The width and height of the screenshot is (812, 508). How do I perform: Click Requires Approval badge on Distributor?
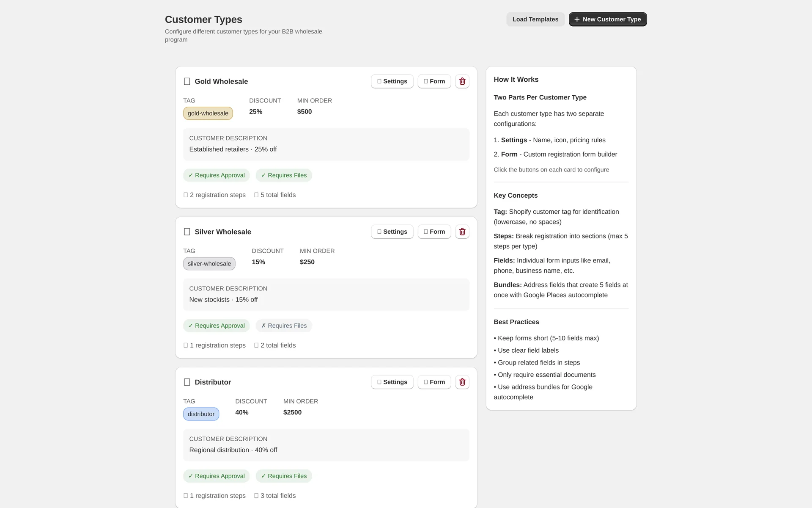(217, 476)
